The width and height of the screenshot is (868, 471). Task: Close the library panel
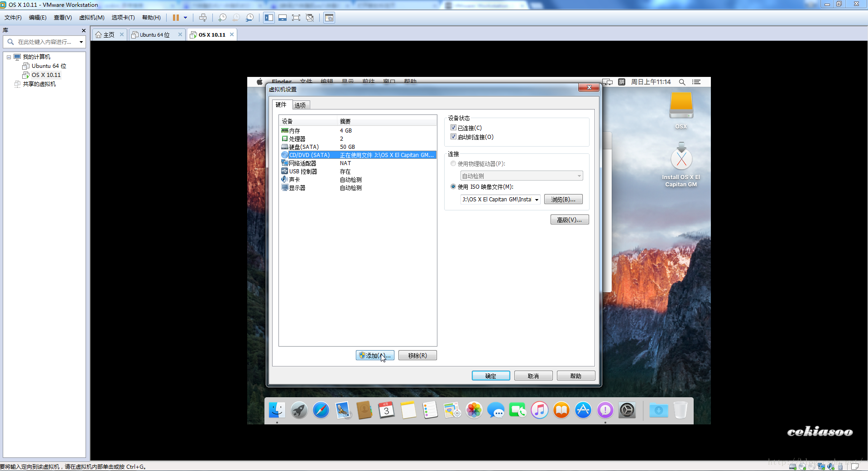tap(83, 30)
